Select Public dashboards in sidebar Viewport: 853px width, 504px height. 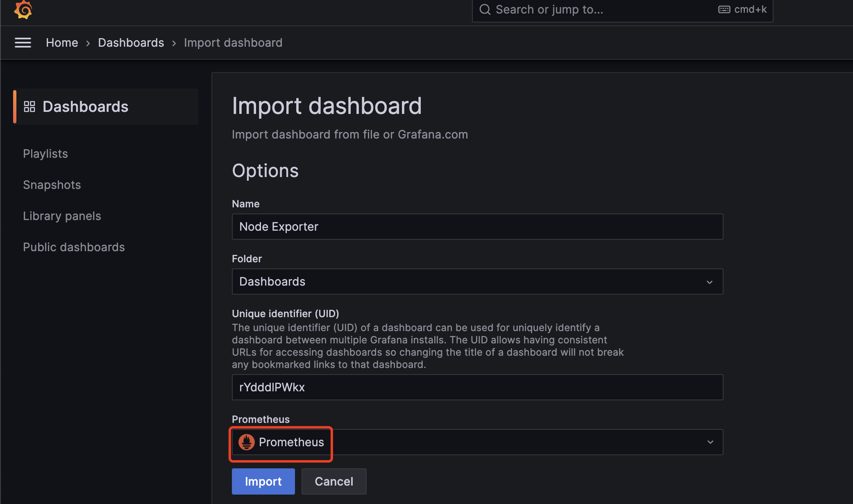(74, 247)
